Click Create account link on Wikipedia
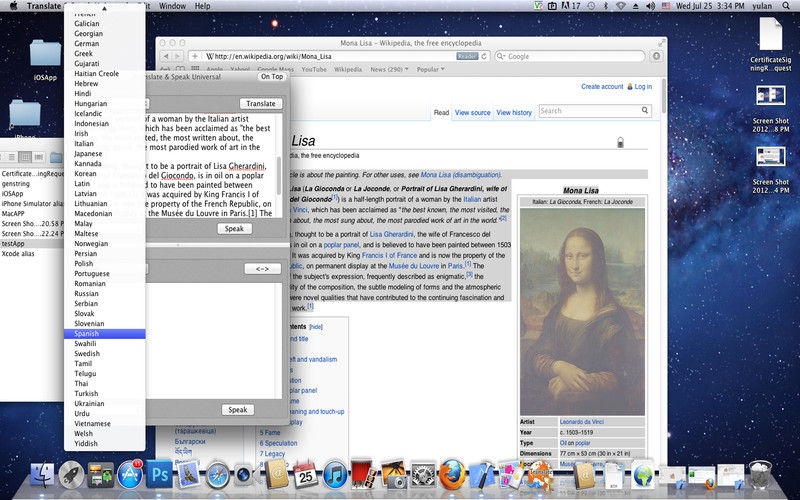The width and height of the screenshot is (800, 500). coord(602,87)
